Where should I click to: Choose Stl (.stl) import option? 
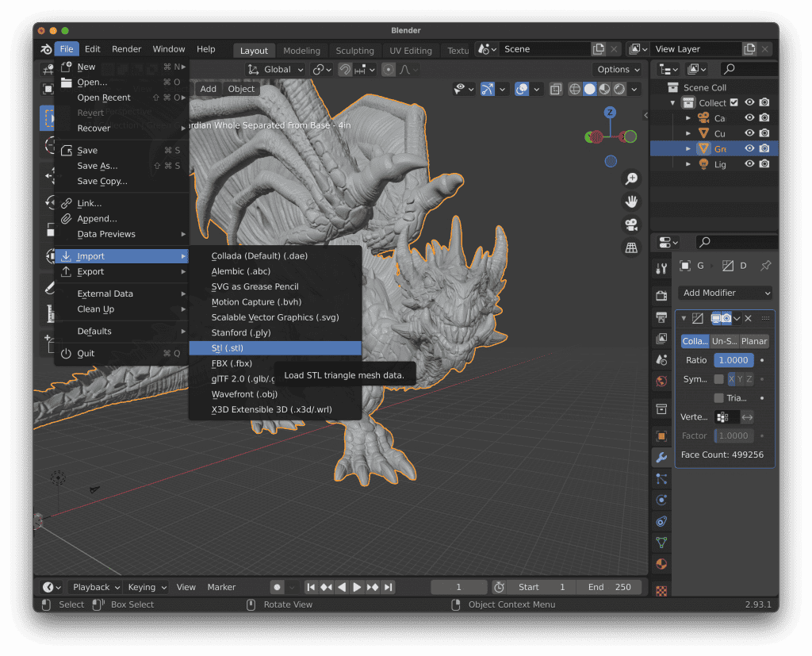point(275,348)
